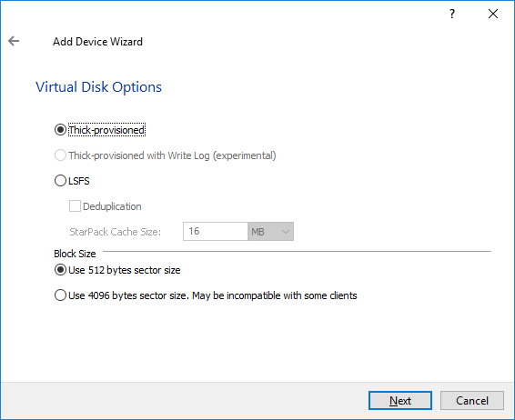
Task: Click the Thick-provisioned label text
Action: [x=106, y=130]
